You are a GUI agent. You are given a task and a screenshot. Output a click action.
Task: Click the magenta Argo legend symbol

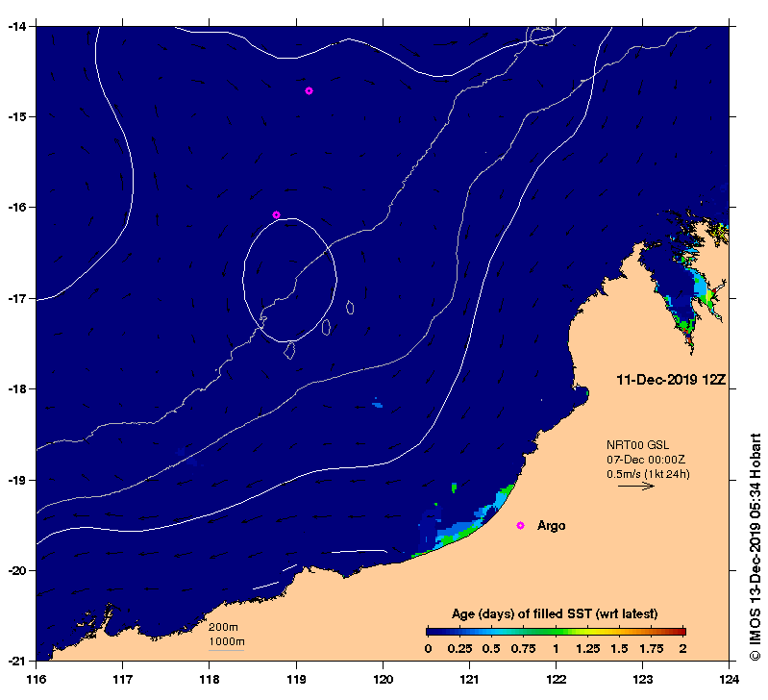click(x=520, y=525)
